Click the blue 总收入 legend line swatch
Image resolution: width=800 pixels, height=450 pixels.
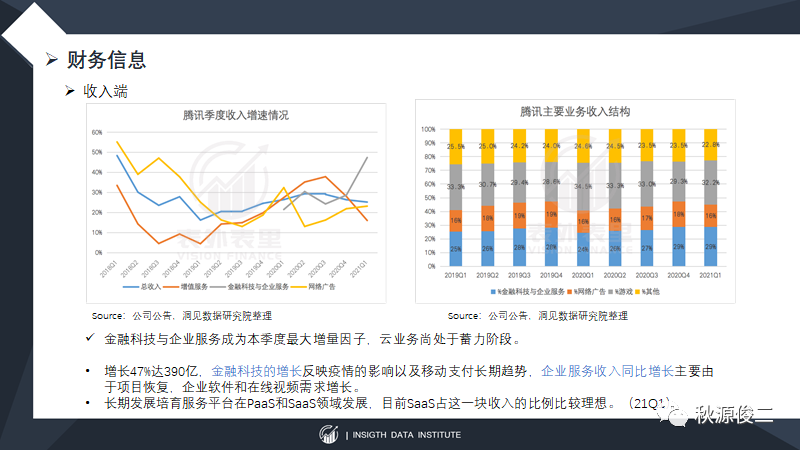pyautogui.click(x=131, y=287)
